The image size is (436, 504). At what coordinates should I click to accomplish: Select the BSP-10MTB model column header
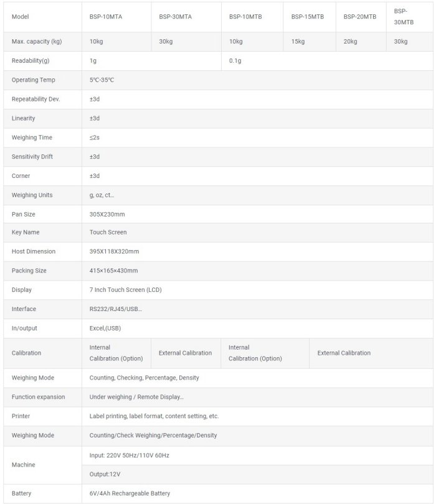click(x=245, y=17)
